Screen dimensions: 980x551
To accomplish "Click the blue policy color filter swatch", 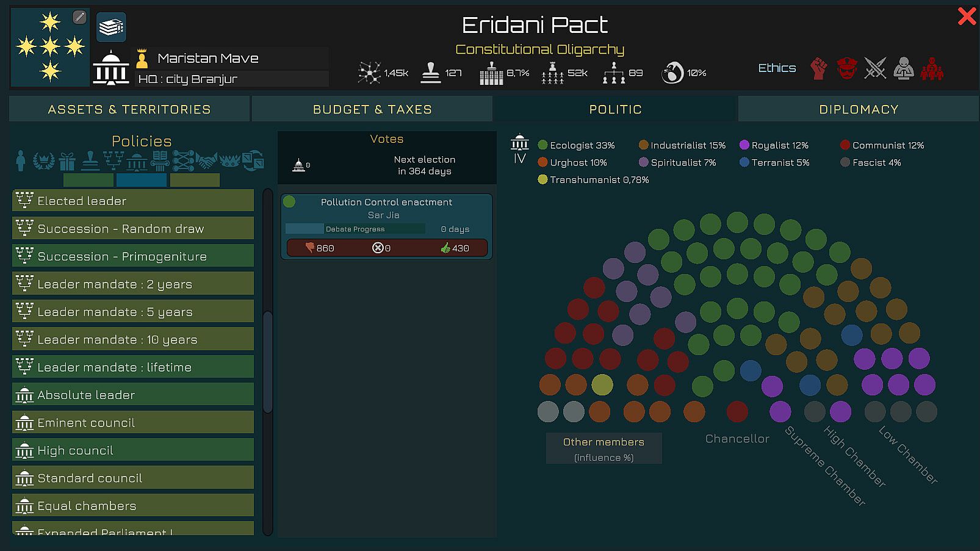I will (x=142, y=180).
